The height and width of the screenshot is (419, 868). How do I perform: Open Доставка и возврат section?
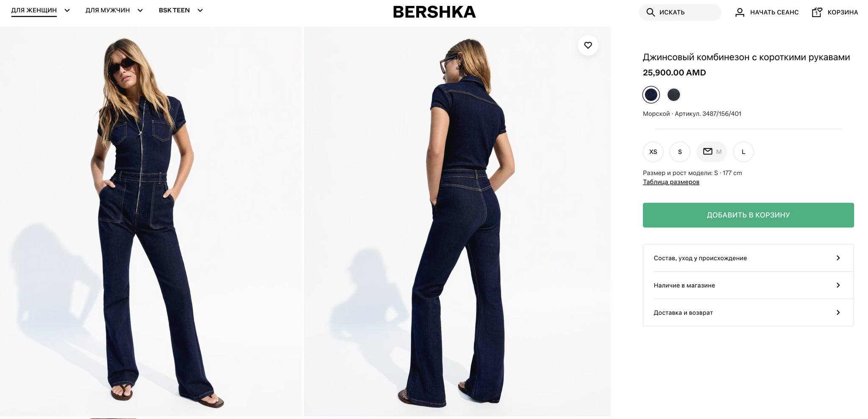coord(748,313)
